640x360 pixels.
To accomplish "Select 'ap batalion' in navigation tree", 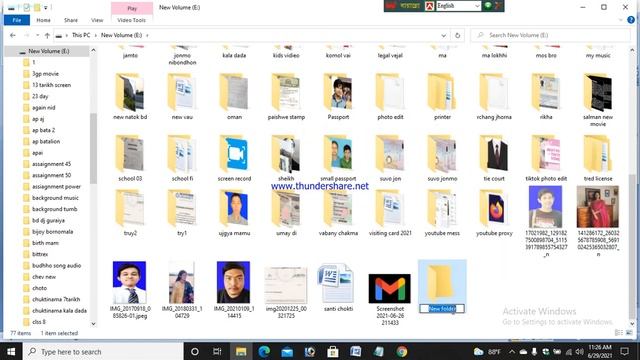I will [46, 141].
